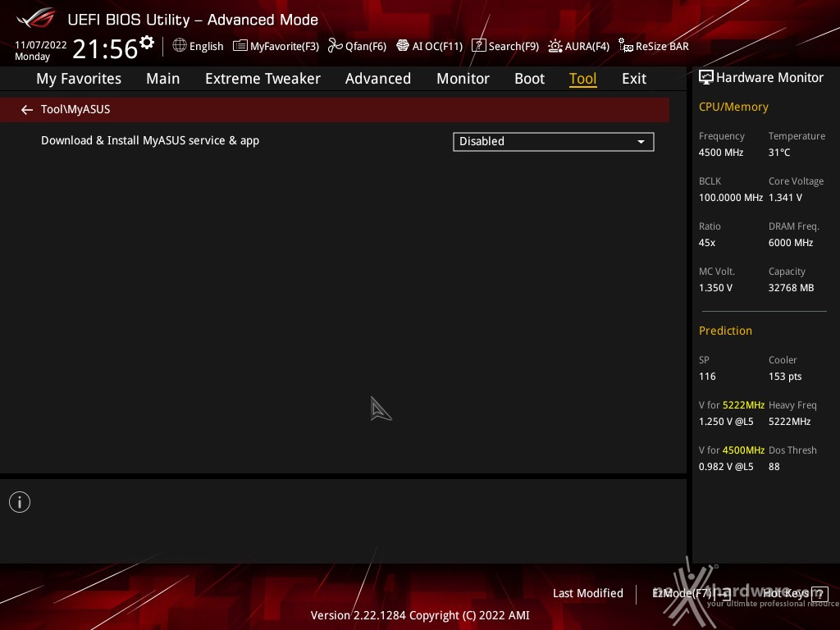This screenshot has width=840, height=630.
Task: Click the information icon in help panel
Action: tap(20, 502)
